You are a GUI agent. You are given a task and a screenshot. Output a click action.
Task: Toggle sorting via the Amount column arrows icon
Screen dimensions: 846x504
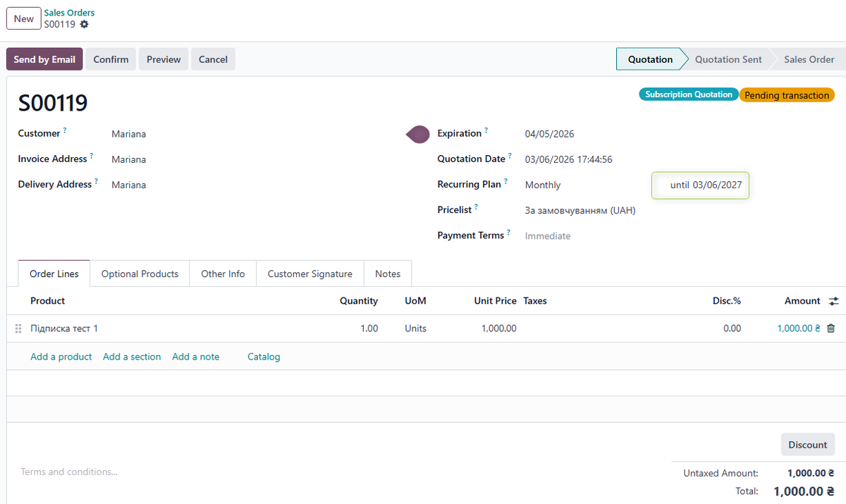833,300
